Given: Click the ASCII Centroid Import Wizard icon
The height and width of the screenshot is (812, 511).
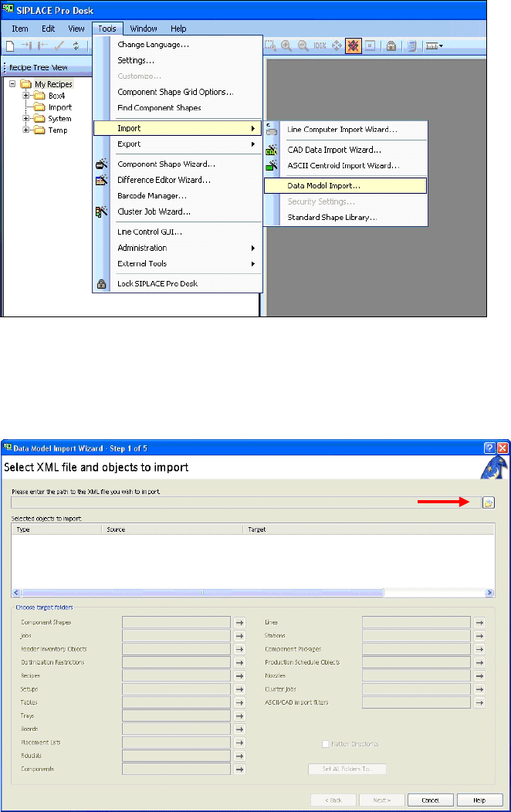Looking at the screenshot, I should [271, 166].
